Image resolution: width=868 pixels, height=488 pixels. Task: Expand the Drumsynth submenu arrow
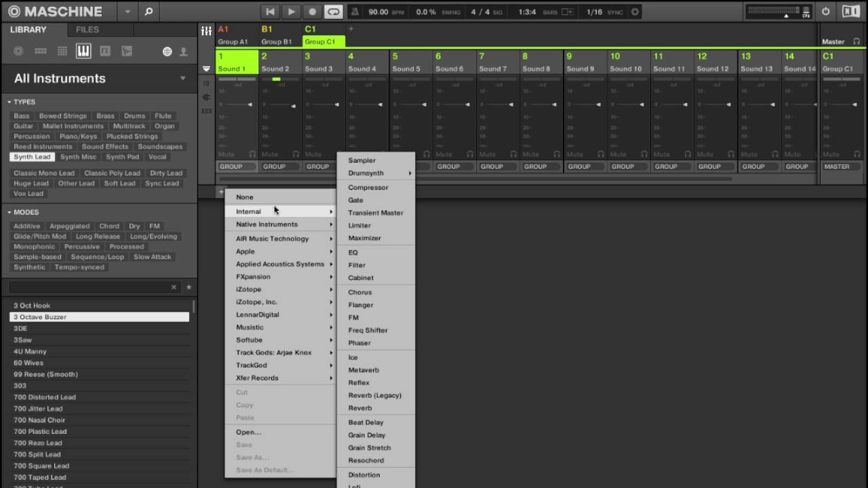410,174
